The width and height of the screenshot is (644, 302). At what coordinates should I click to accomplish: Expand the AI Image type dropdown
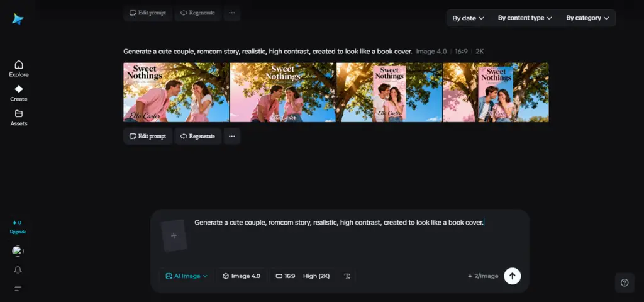point(186,276)
